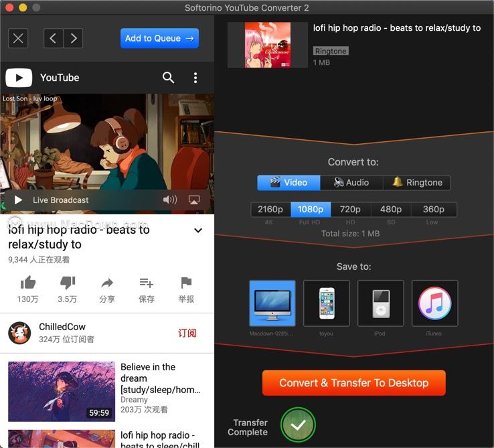Open Believe in the dream video title
The width and height of the screenshot is (494, 448).
coord(161,378)
